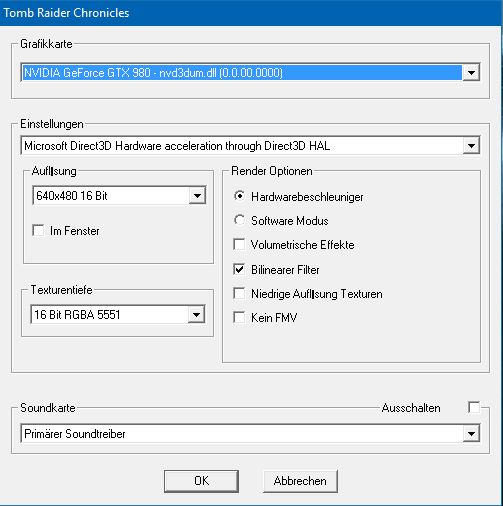Open the Grafikkarte dropdown arrow

coord(471,72)
